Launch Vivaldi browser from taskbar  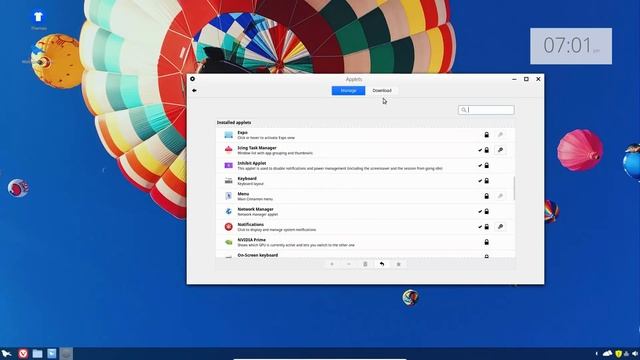tap(23, 353)
